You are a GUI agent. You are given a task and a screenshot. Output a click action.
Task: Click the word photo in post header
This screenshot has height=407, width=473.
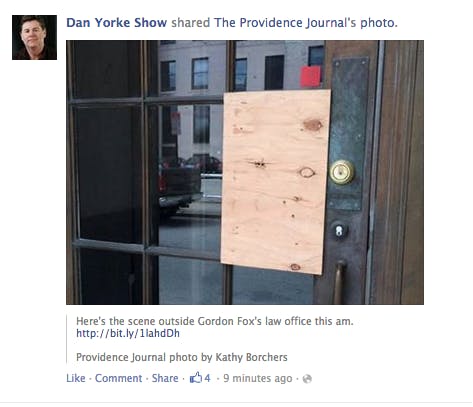tap(378, 23)
